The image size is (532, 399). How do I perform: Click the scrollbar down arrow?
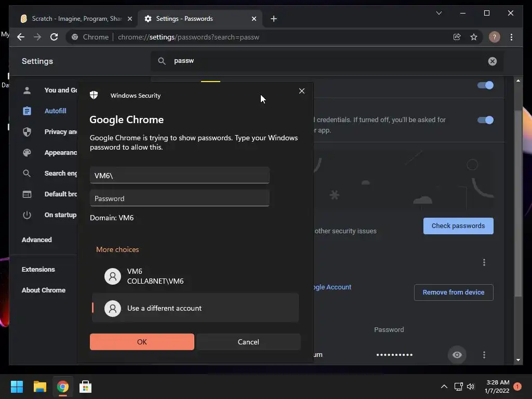518,360
